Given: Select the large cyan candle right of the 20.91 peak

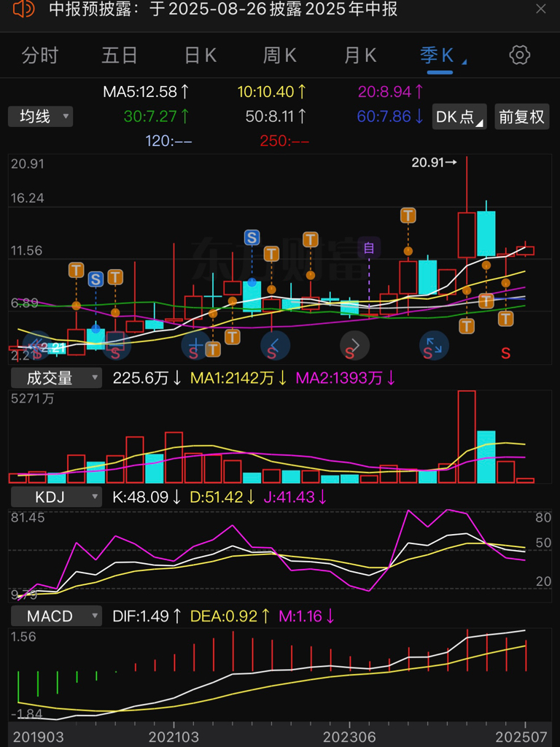Looking at the screenshot, I should [486, 233].
